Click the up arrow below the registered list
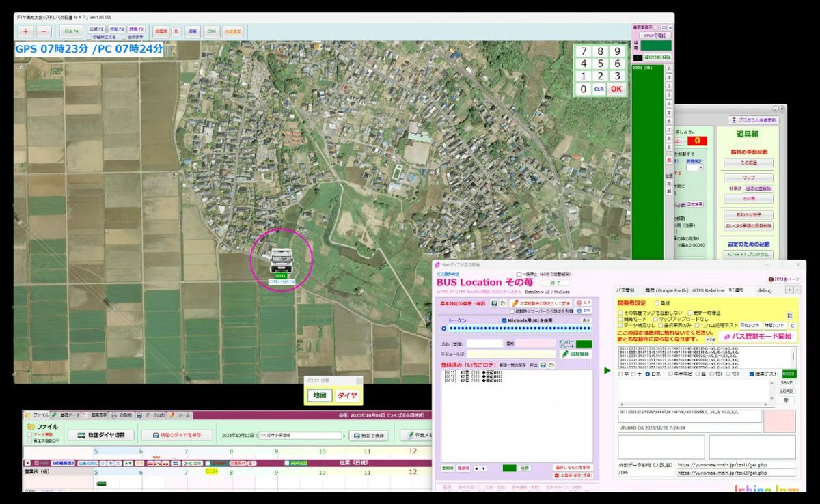 click(x=476, y=468)
